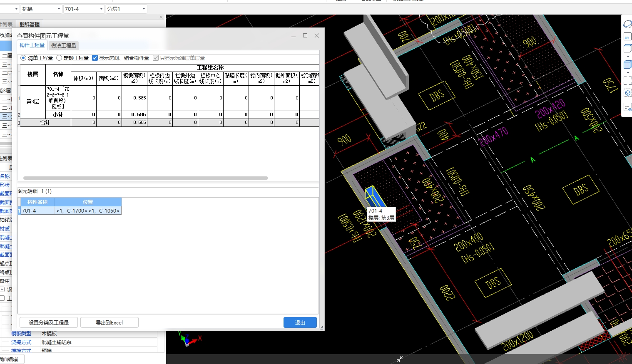Click the 名称 property row
Screen dimensions: 632x364
(5, 176)
